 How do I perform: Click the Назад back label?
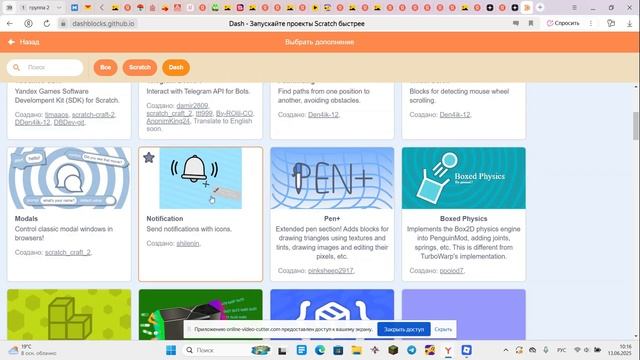tap(29, 42)
